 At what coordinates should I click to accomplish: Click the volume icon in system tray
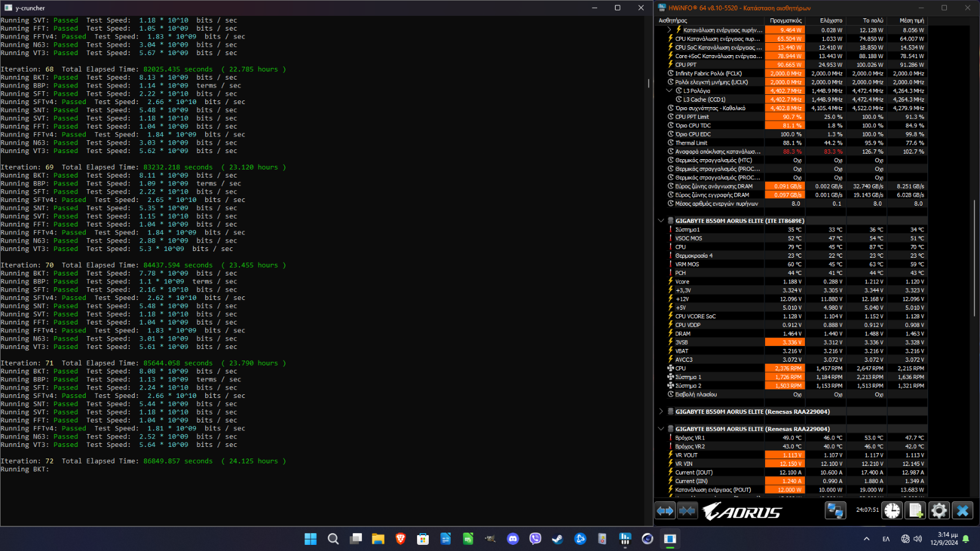[x=918, y=539]
